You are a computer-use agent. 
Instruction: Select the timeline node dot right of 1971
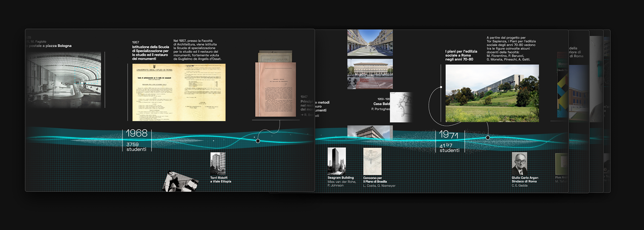tap(488, 138)
